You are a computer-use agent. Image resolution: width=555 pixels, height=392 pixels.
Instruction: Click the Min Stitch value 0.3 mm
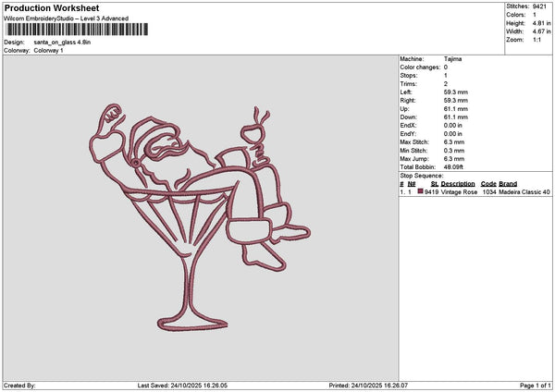(454, 151)
